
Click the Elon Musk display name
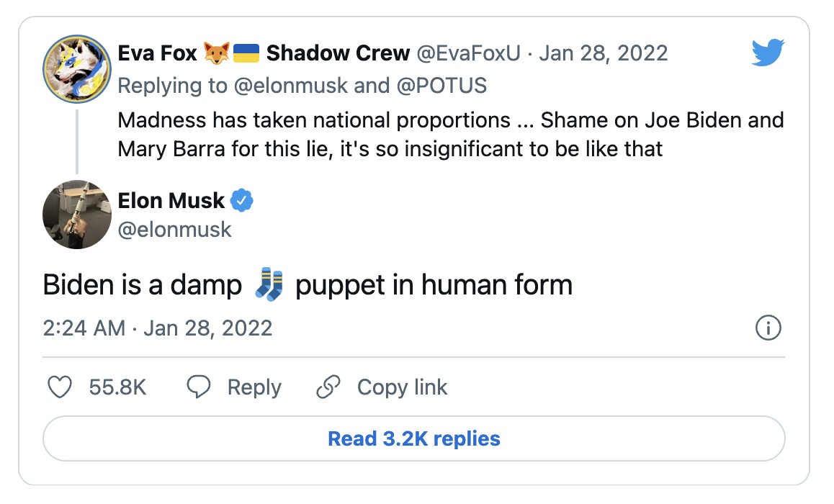coord(171,200)
